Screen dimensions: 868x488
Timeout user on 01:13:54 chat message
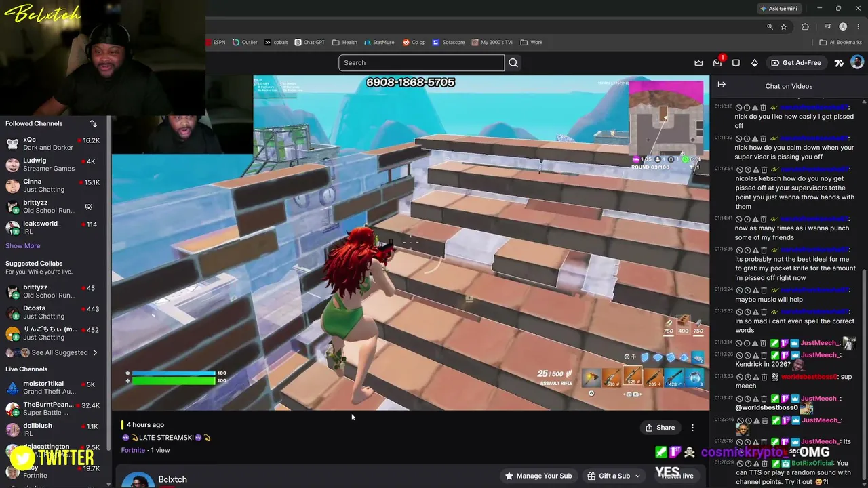(x=747, y=169)
